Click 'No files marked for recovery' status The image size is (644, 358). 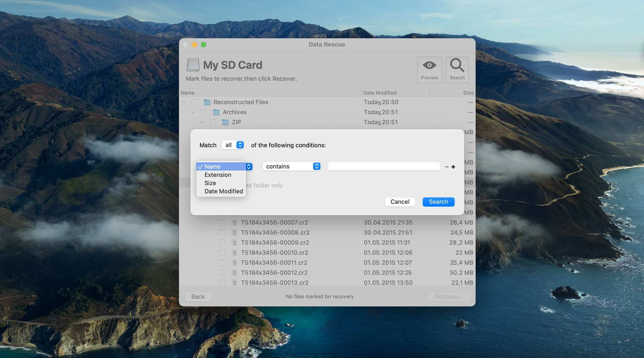coord(320,297)
